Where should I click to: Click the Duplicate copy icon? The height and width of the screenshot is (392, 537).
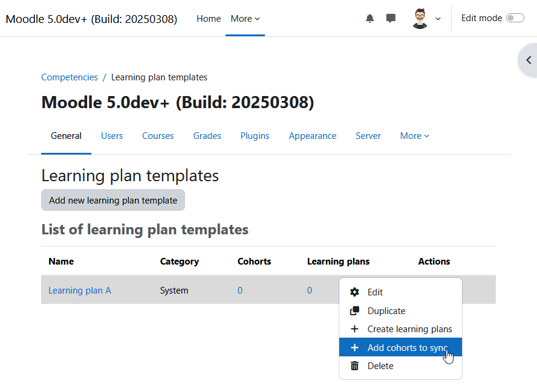coord(354,310)
